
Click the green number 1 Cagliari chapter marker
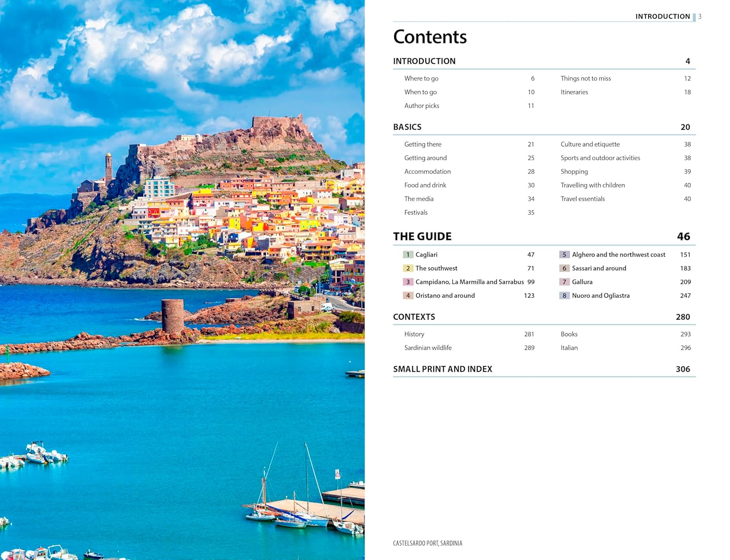(408, 254)
